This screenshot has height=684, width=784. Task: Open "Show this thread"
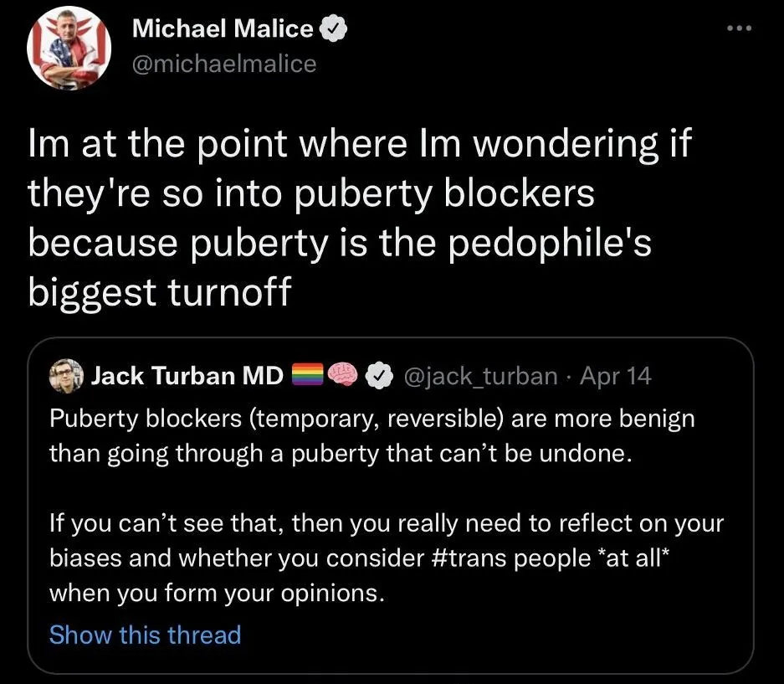point(145,635)
